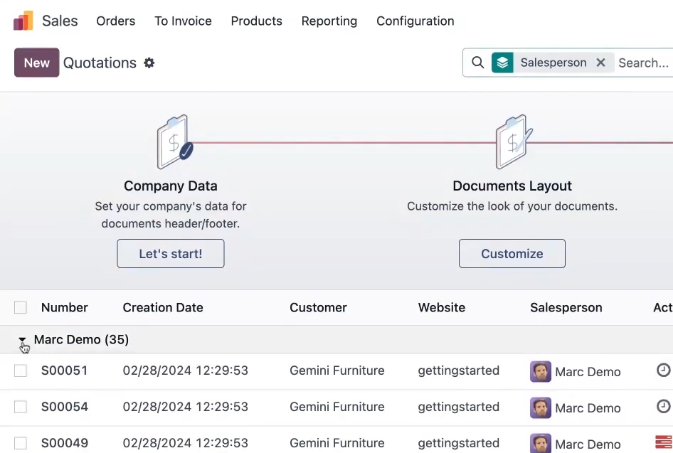This screenshot has height=453, width=673.
Task: Open the Configuration menu
Action: [415, 21]
